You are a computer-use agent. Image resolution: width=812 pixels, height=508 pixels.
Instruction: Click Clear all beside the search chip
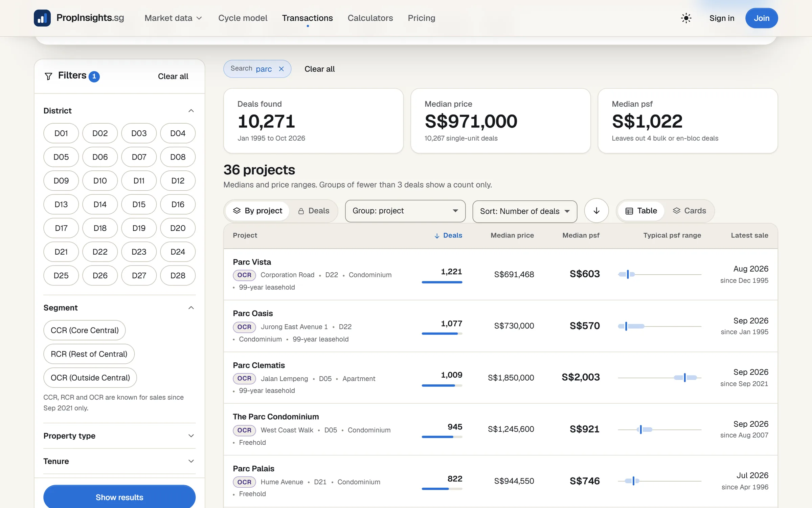(319, 69)
